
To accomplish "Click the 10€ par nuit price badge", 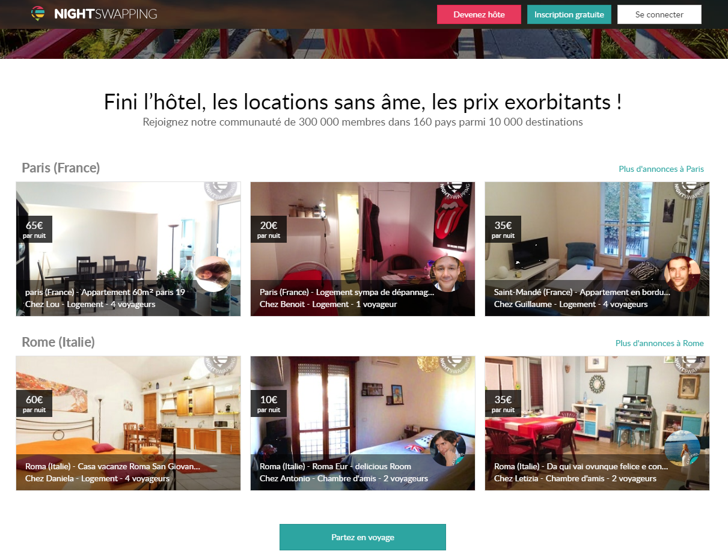I will tap(269, 403).
